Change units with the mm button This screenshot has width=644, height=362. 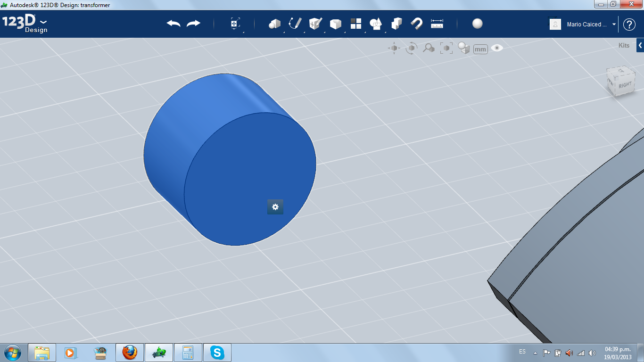[x=480, y=49]
